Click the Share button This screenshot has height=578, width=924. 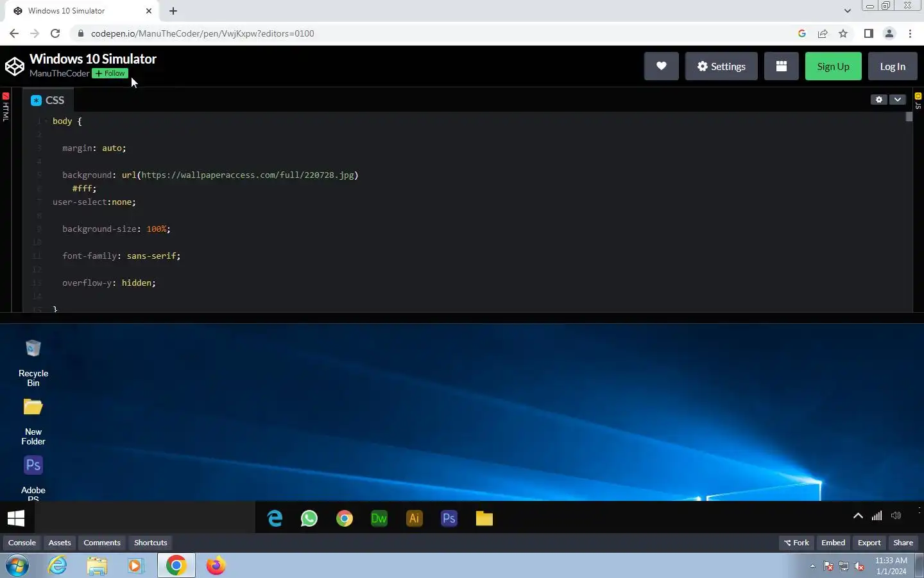pyautogui.click(x=903, y=543)
